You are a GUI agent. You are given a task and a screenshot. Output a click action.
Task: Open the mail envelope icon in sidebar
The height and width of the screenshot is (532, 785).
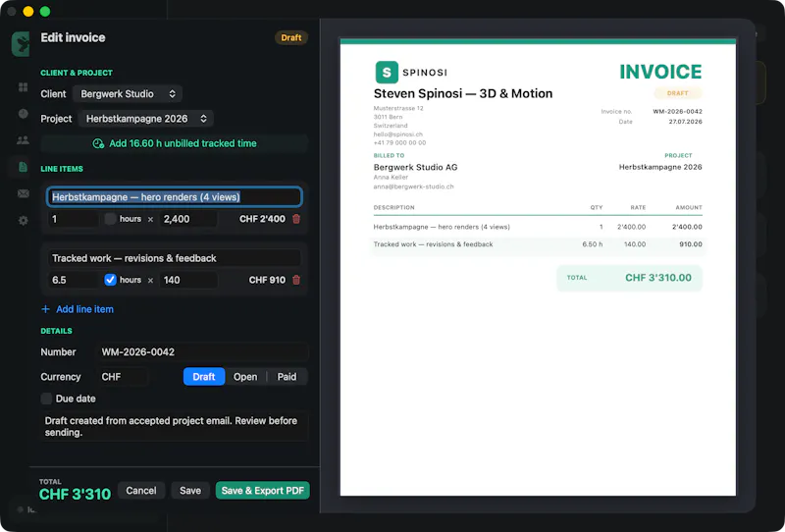(x=23, y=193)
